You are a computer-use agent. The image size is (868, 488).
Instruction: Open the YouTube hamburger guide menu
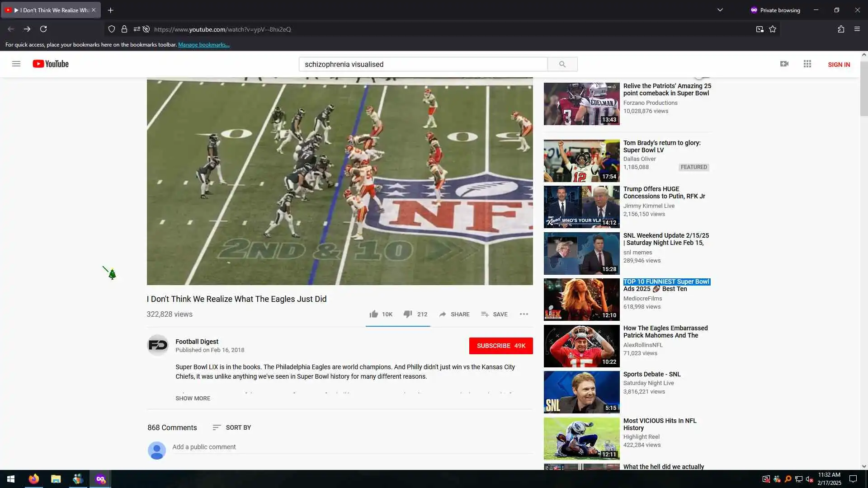coord(16,64)
